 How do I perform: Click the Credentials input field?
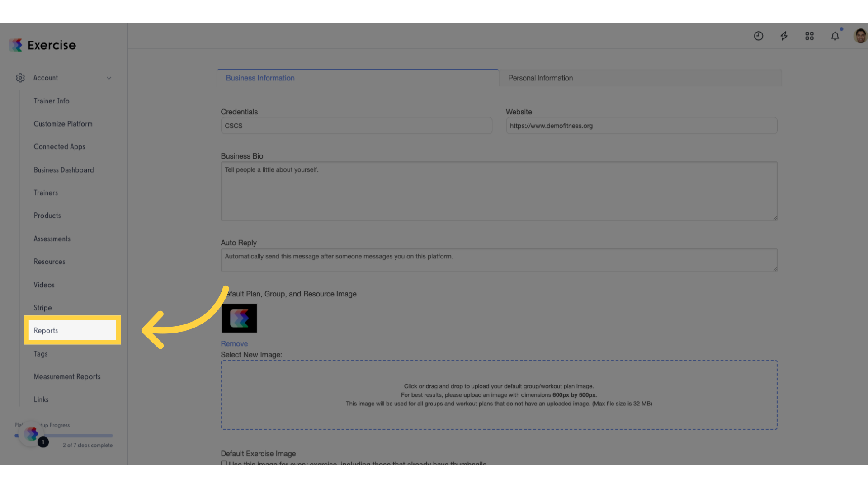pos(356,126)
